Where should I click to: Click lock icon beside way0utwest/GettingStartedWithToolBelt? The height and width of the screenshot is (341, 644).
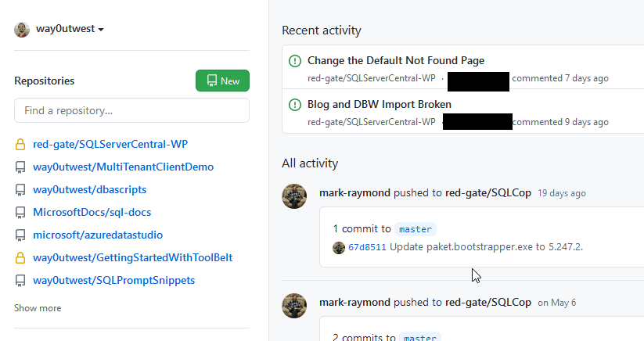[x=20, y=257]
